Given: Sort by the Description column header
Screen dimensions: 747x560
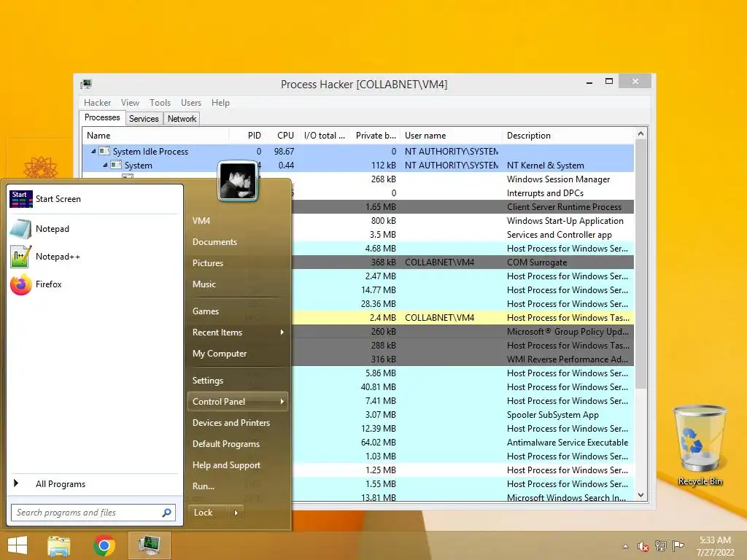Looking at the screenshot, I should pos(569,136).
